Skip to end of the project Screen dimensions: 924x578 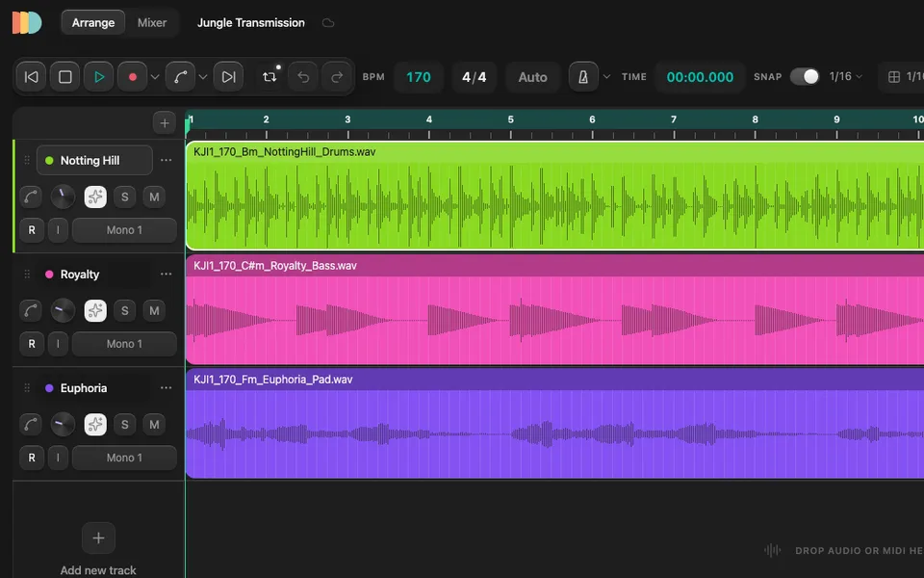[228, 77]
